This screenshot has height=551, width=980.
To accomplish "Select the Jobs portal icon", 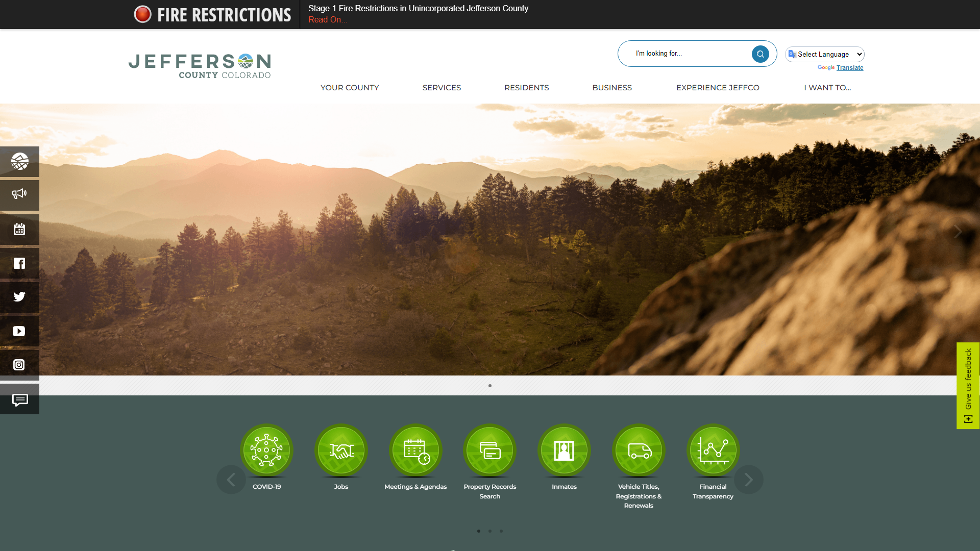I will pyautogui.click(x=340, y=451).
